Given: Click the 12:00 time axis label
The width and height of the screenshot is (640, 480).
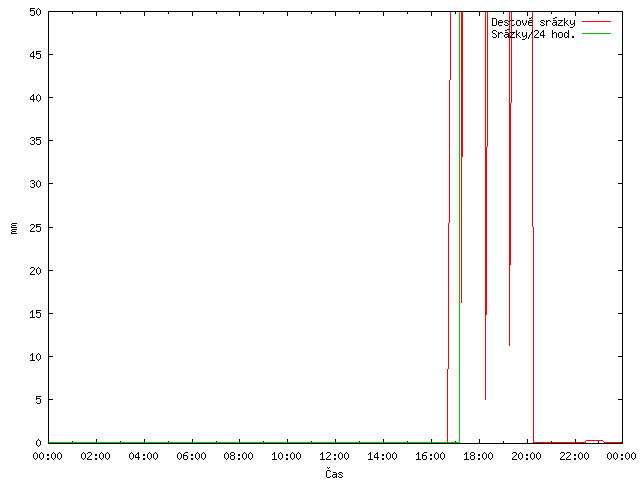Looking at the screenshot, I should click(334, 456).
